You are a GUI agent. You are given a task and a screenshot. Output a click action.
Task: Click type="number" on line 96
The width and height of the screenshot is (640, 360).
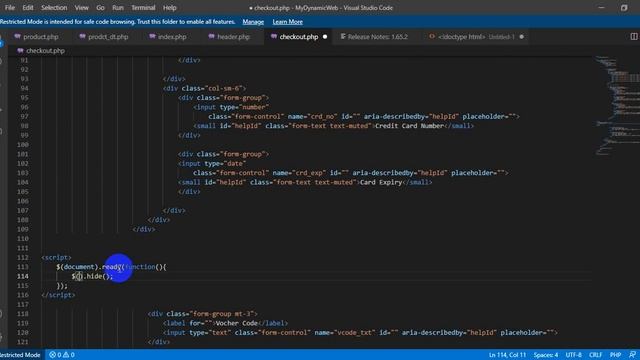[244, 107]
